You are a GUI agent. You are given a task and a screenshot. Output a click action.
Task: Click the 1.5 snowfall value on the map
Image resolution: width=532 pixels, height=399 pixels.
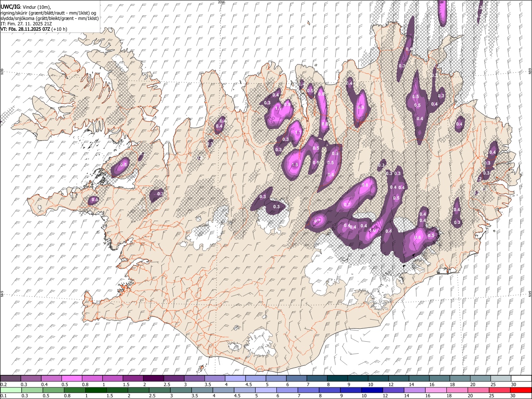click(x=295, y=165)
